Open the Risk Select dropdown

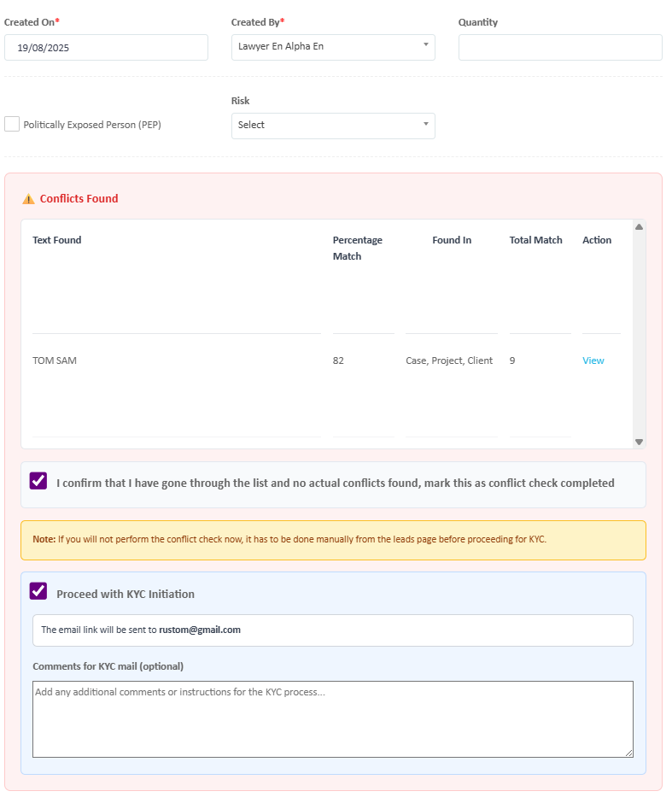333,126
